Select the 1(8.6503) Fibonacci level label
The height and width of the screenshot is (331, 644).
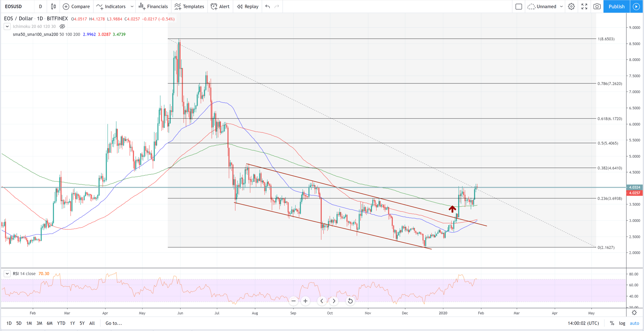[x=606, y=39]
